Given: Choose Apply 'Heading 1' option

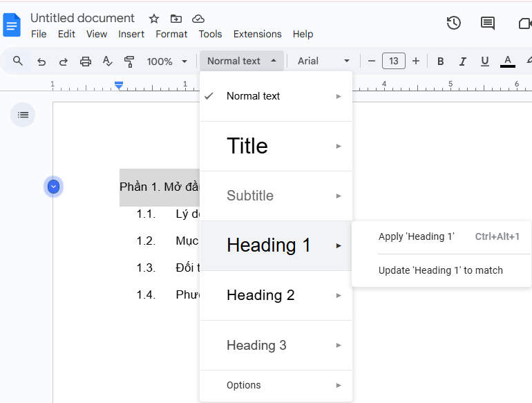Looking at the screenshot, I should tap(441, 236).
